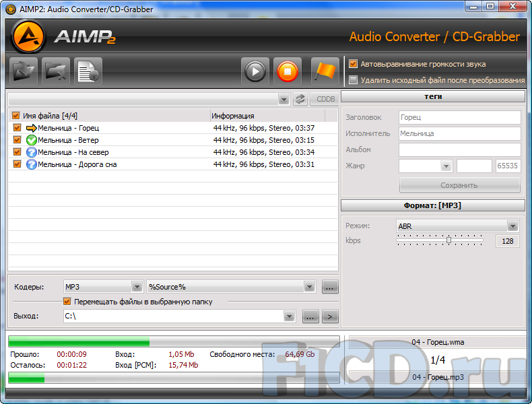Screen dimensions: 532x404
Task: Sort by the Информация column header
Action: 267,116
